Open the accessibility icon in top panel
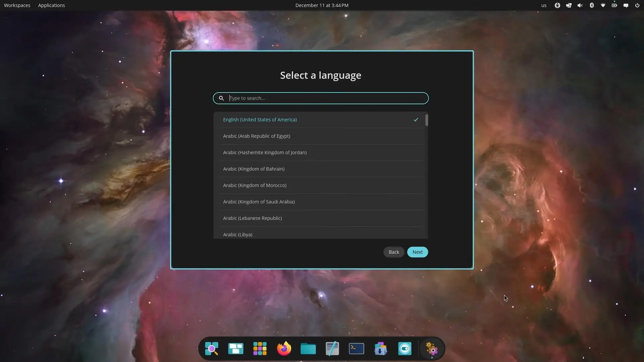Viewport: 644px width, 362px height. (x=557, y=5)
